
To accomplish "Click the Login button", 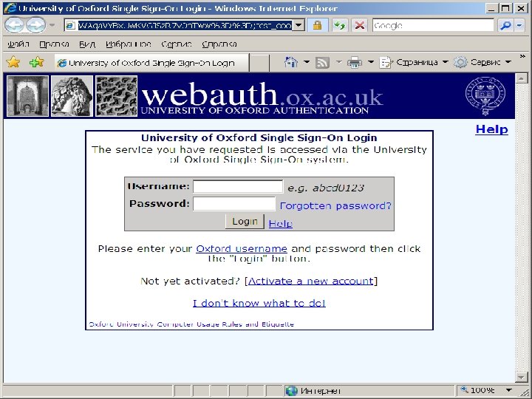I will click(245, 222).
